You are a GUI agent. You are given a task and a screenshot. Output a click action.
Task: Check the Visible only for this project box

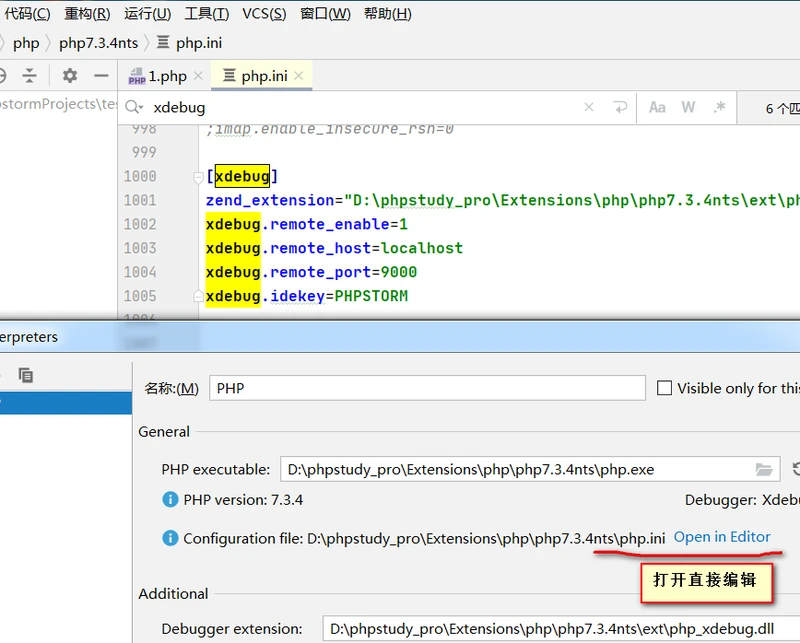664,388
